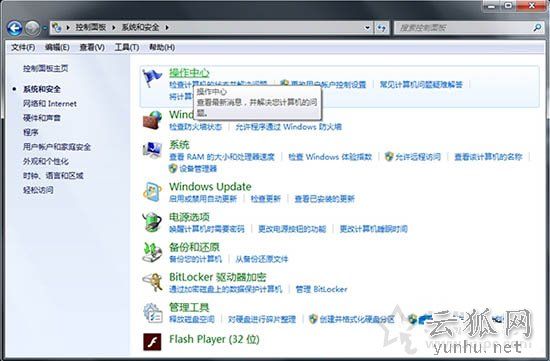
Task: Open 设备管理器 link
Action: [198, 169]
